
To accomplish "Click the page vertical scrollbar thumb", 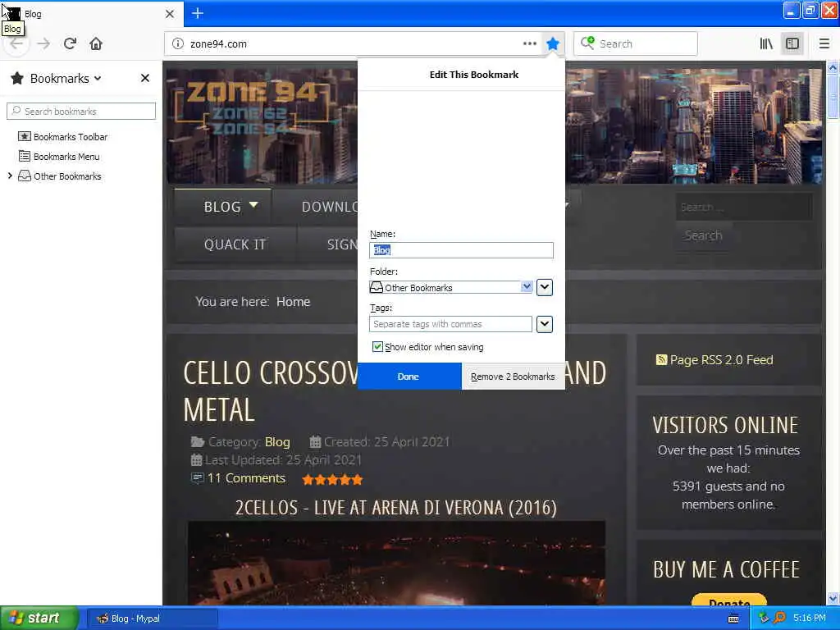I will (x=833, y=95).
